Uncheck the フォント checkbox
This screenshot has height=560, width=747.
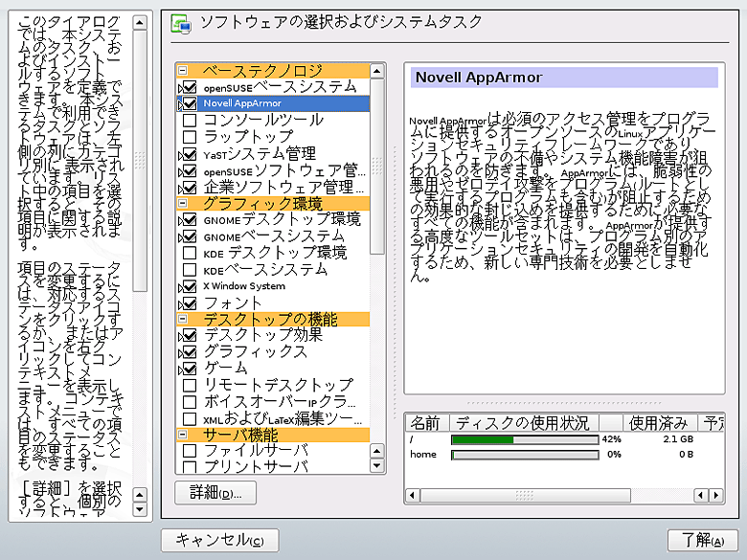(190, 302)
